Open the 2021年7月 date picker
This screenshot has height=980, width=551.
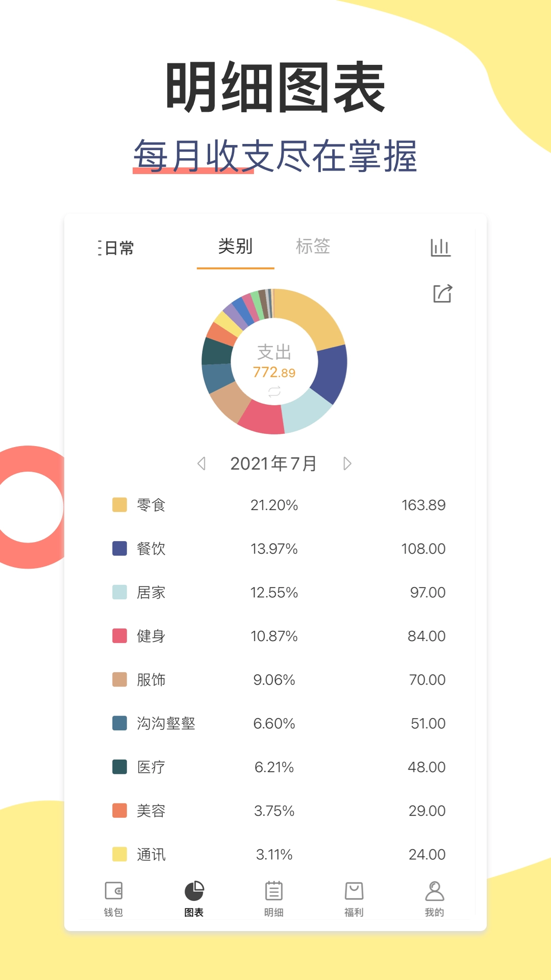(274, 463)
